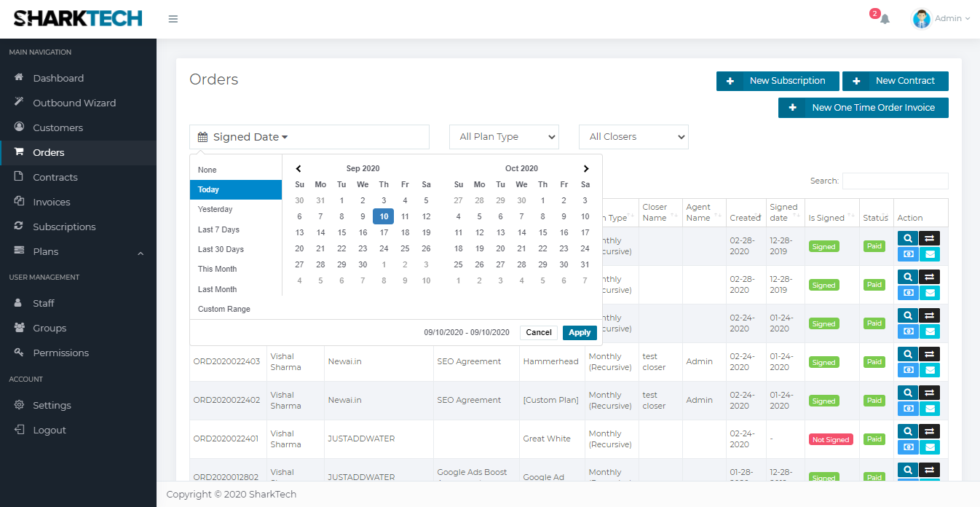Select Last 7 Days date range
This screenshot has height=507, width=980.
pyautogui.click(x=218, y=229)
